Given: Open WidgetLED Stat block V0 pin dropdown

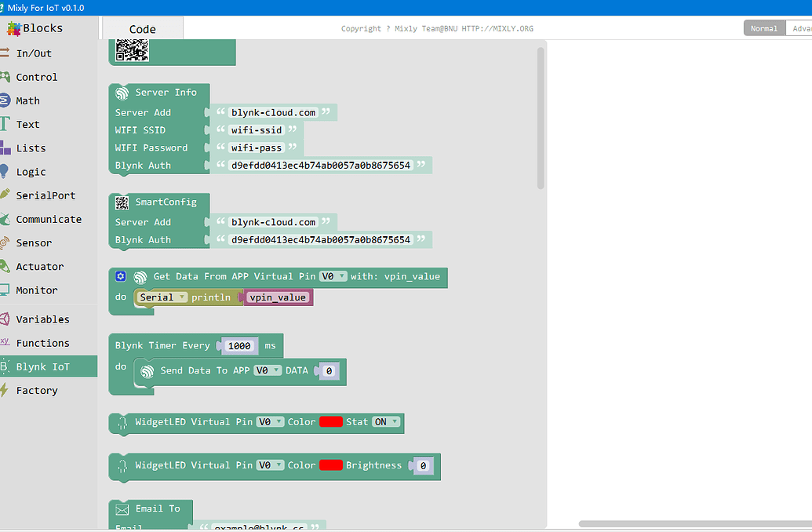Looking at the screenshot, I should 271,422.
